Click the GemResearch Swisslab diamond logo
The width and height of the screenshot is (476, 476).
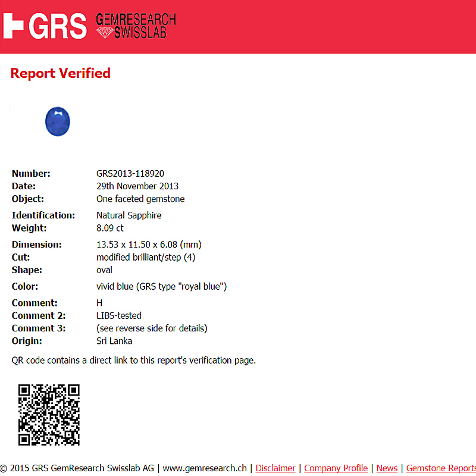click(x=136, y=26)
